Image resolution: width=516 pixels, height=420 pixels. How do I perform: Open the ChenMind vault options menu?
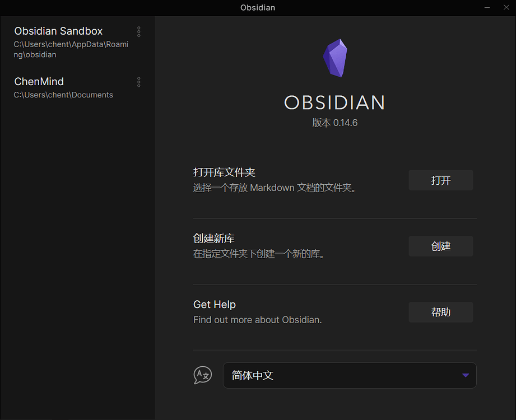[x=138, y=82]
